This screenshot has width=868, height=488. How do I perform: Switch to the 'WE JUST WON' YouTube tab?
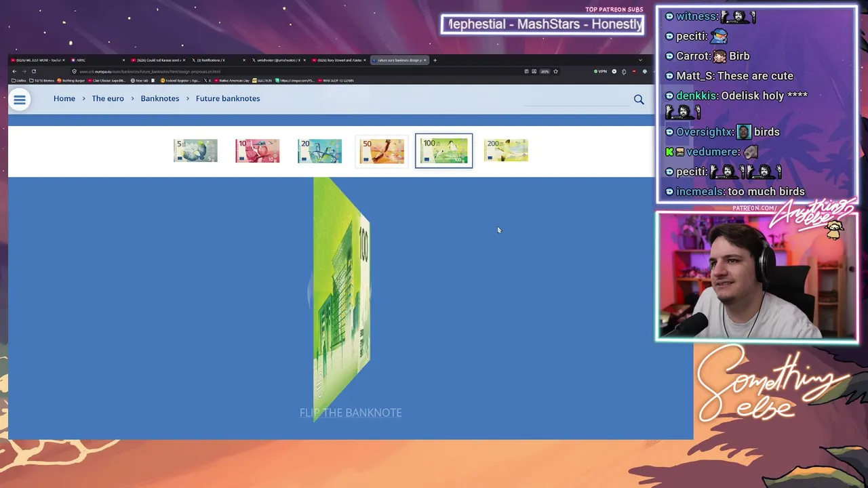(38, 60)
